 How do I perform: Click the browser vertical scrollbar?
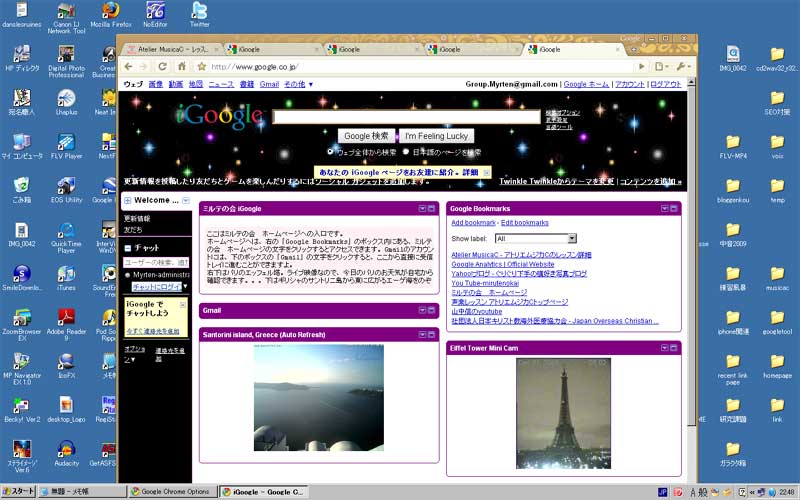pos(692,255)
